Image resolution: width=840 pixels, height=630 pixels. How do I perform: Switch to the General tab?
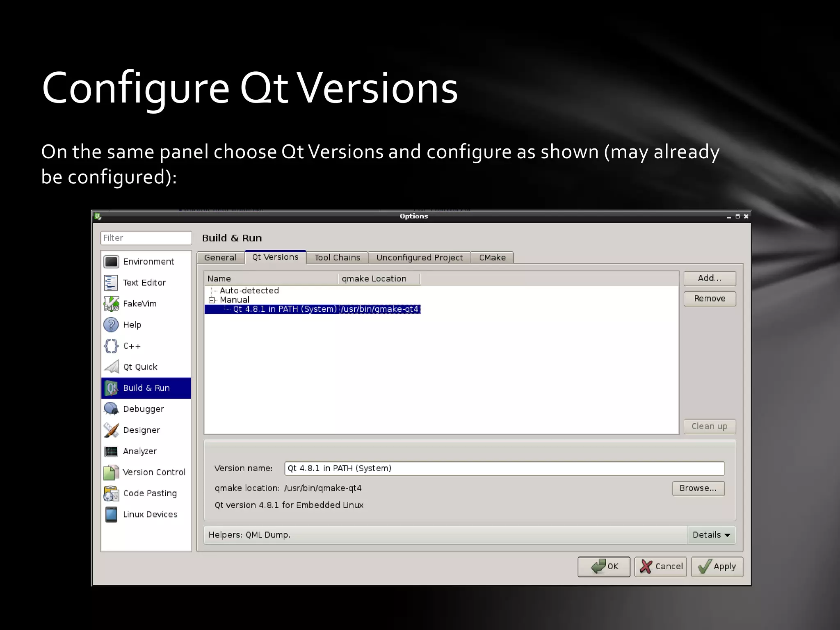pyautogui.click(x=220, y=258)
